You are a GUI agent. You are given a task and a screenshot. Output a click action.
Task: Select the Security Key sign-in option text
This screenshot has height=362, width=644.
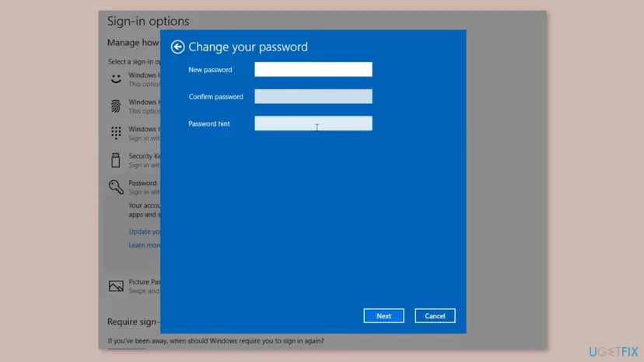pos(144,156)
